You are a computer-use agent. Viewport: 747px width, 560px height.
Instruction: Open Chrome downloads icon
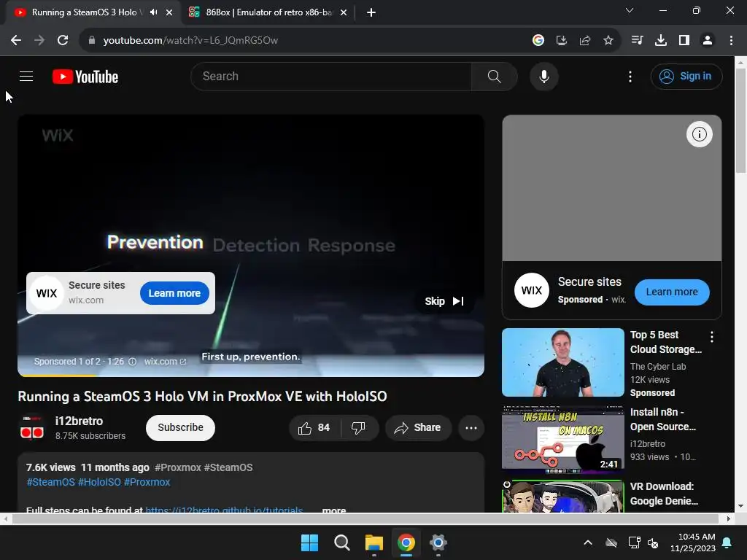tap(661, 41)
